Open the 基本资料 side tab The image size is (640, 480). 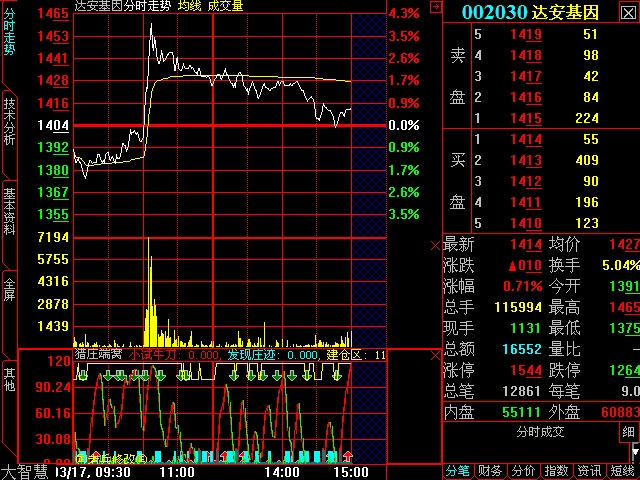(x=9, y=211)
